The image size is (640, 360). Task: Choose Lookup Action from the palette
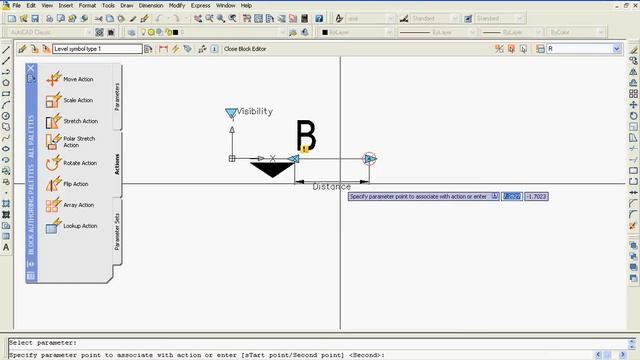coord(71,226)
